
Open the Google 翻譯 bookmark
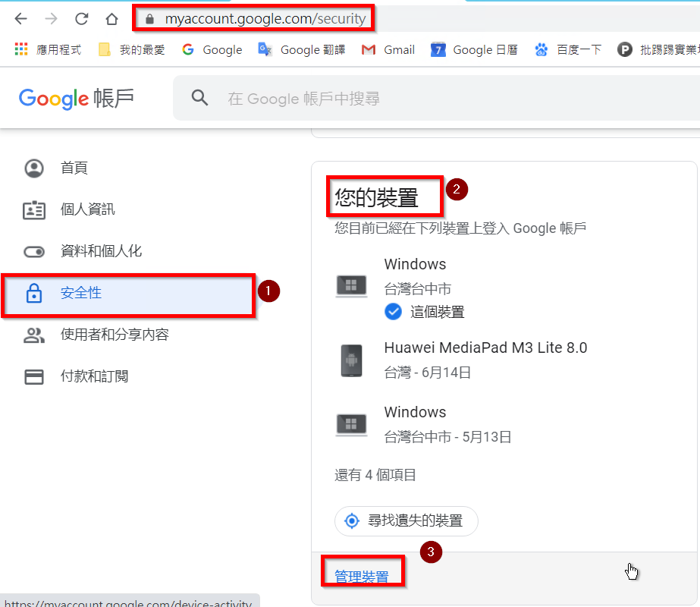click(302, 49)
